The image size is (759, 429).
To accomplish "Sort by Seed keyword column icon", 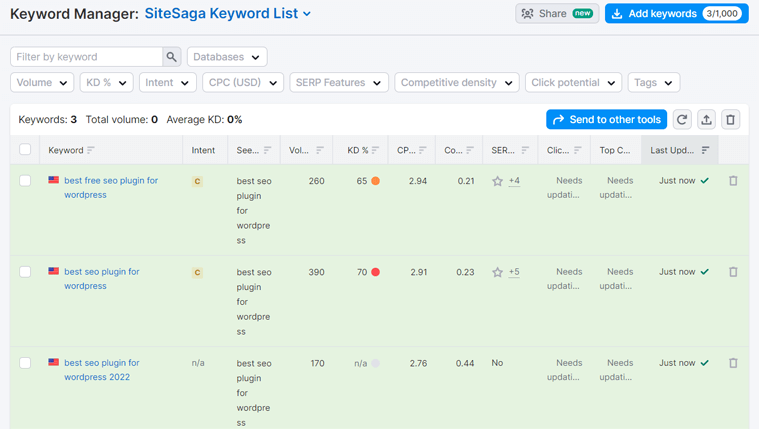I will 267,150.
